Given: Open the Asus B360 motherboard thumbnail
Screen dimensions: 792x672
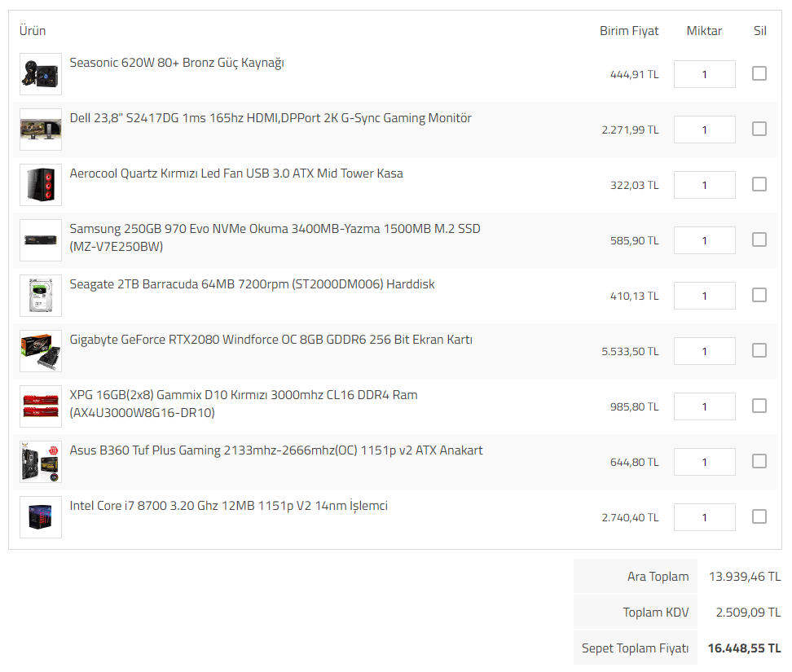Looking at the screenshot, I should tap(41, 462).
